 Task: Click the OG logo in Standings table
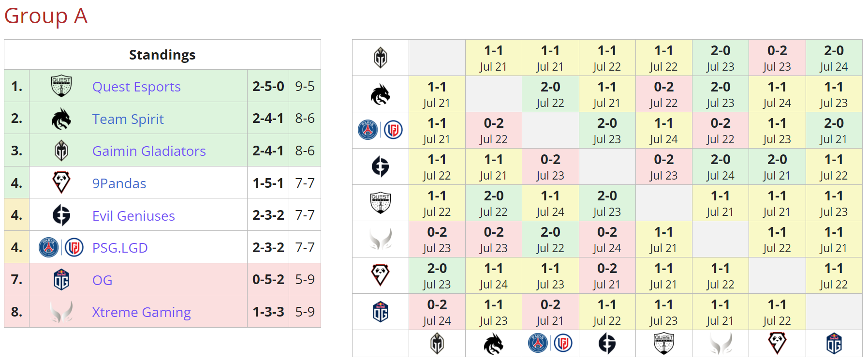coord(61,280)
